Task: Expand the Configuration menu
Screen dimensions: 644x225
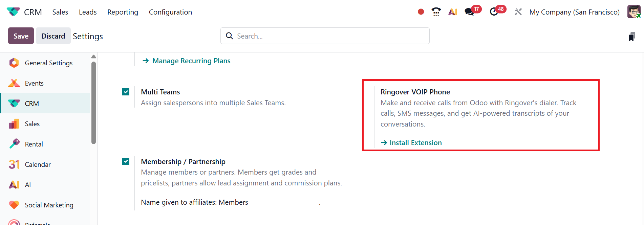Action: coord(170,12)
